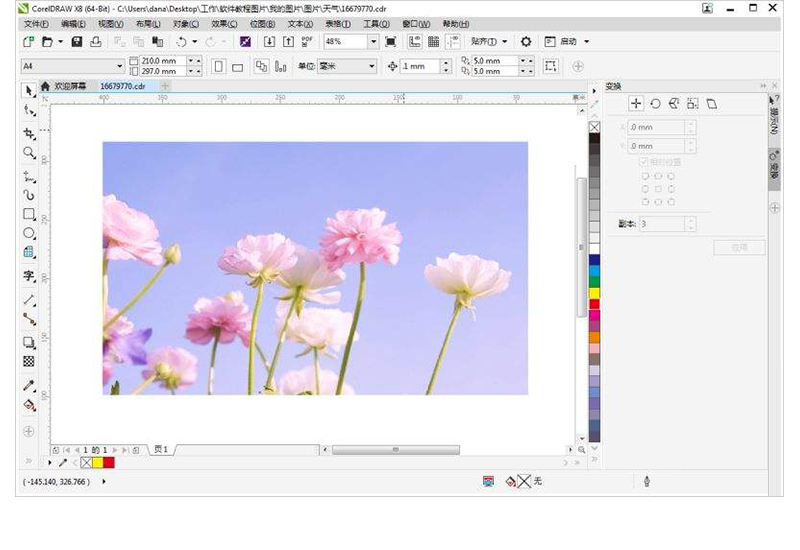Viewport: 800px width, 550px height.
Task: Open the Options gear icon in the toolbar
Action: click(x=526, y=42)
